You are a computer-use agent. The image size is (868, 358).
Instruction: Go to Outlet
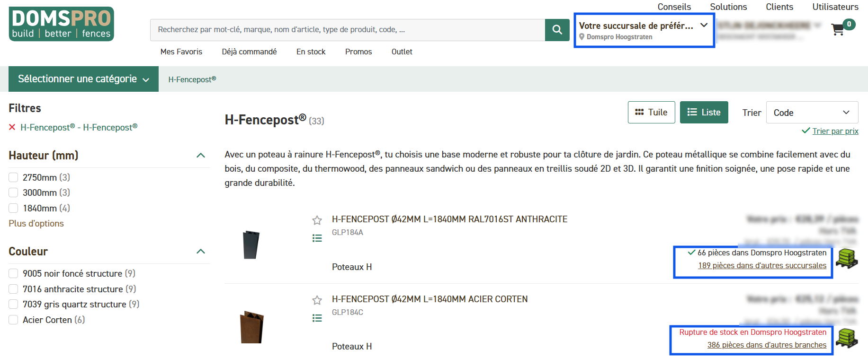[x=402, y=52]
